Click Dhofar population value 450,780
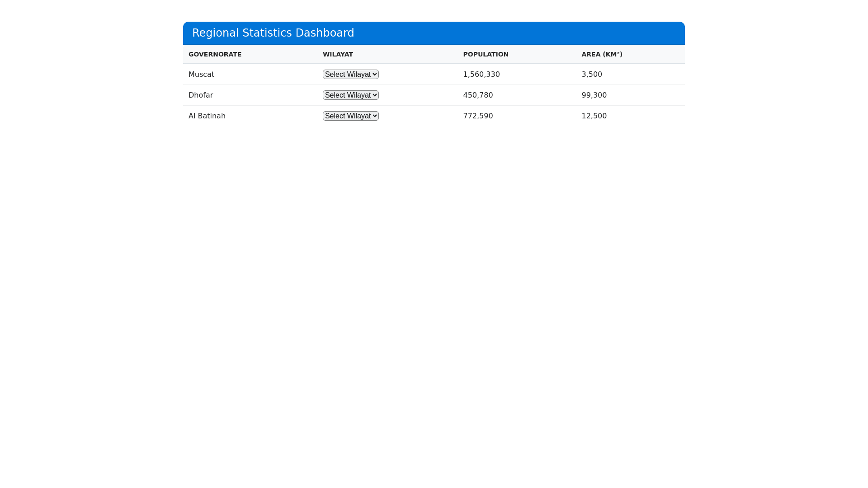Viewport: 868px width, 488px height. 478,95
